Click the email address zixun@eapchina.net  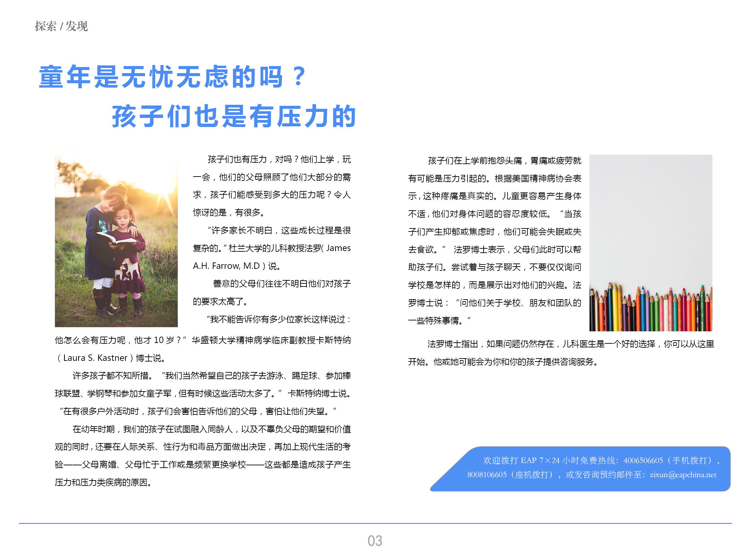pyautogui.click(x=683, y=475)
